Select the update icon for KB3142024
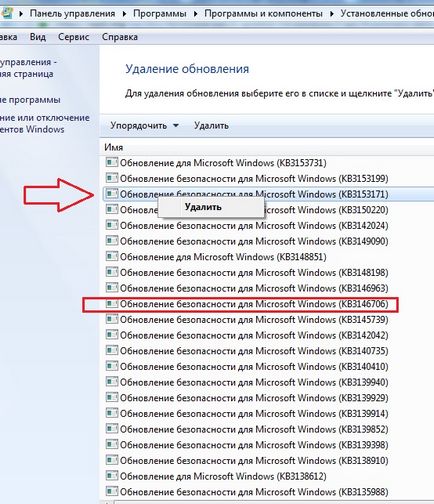The height and width of the screenshot is (504, 434). pyautogui.click(x=112, y=225)
